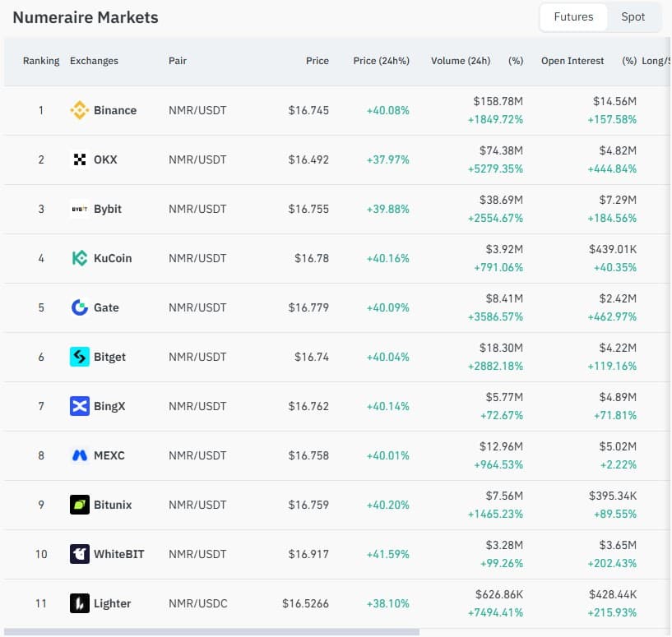
Task: Open the OKX exchange link
Action: pos(105,159)
